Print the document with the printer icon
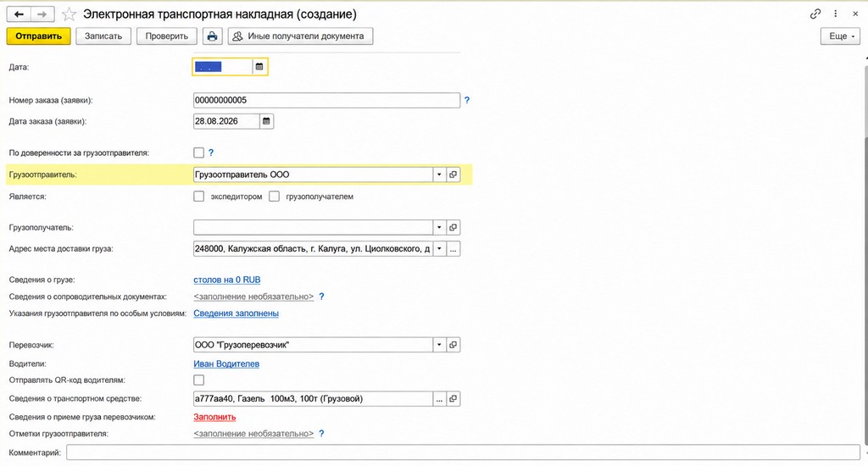 click(x=212, y=36)
